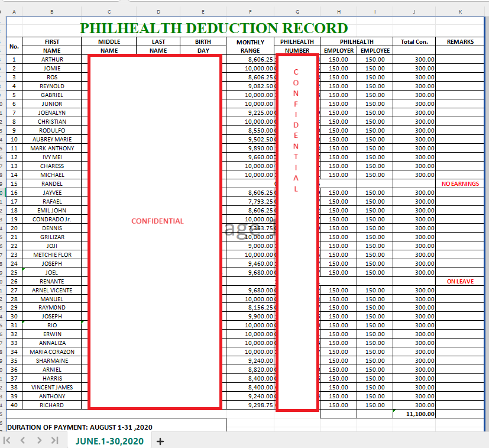Open the JUNE.1-30,2020 sheet tab

tap(109, 441)
